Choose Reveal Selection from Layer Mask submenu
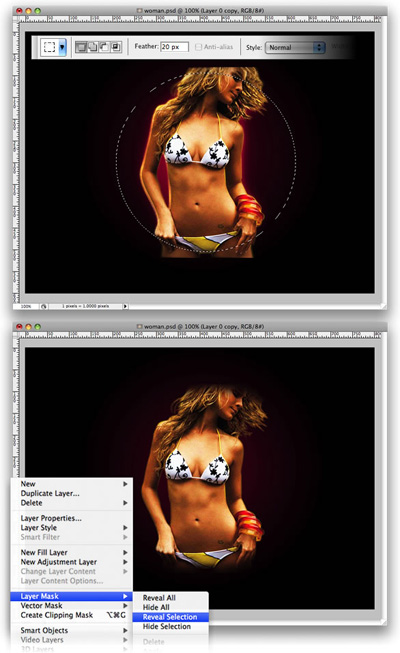Screen dimensions: 400x653 point(170,617)
